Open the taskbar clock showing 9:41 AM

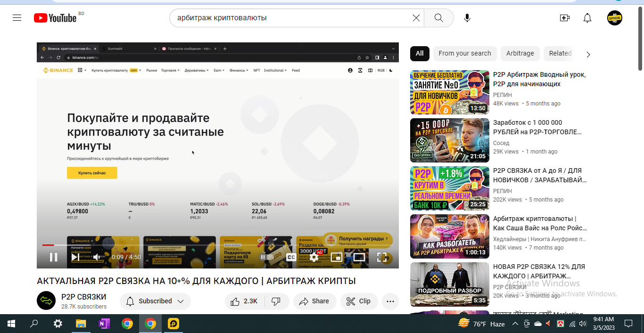[603, 324]
